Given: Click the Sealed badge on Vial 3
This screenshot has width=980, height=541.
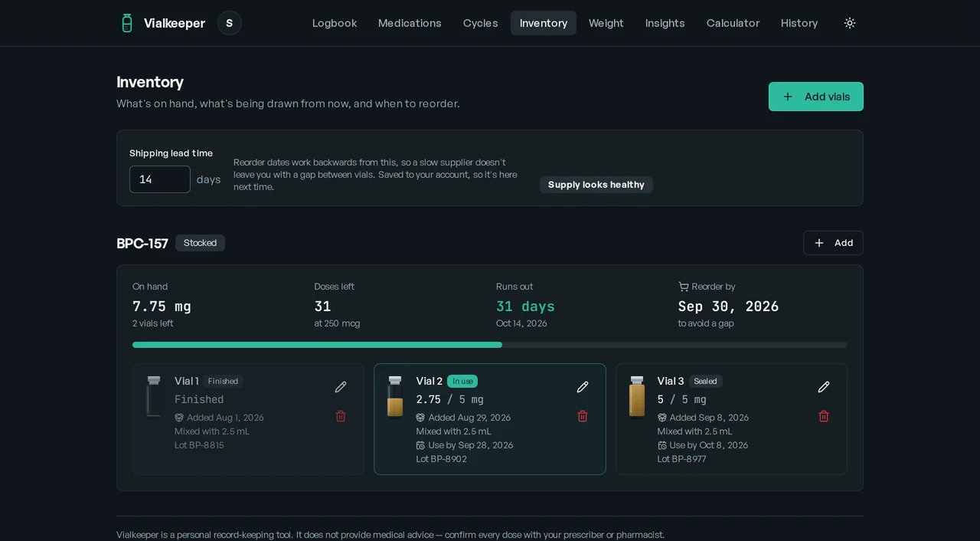Looking at the screenshot, I should [706, 381].
